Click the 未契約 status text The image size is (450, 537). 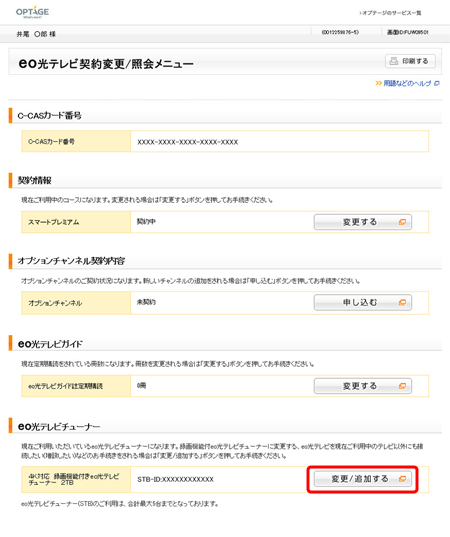(146, 302)
